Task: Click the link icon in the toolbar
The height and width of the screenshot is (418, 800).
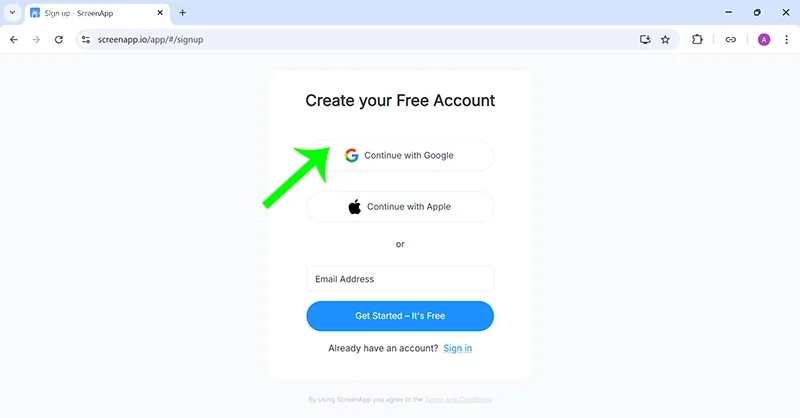Action: [x=731, y=39]
